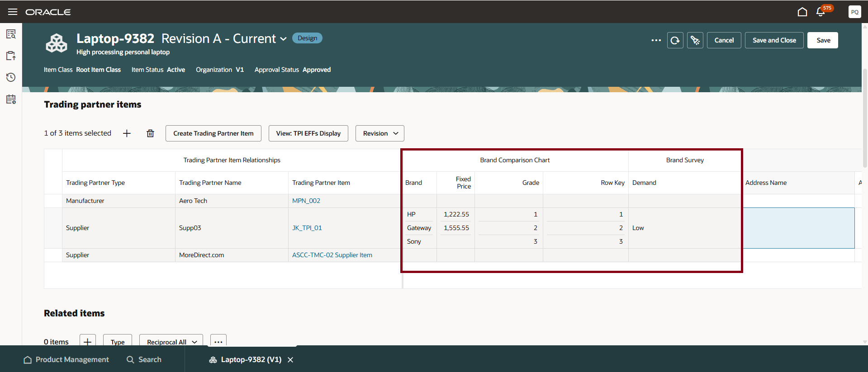Open the Search tab in bottom bar

coord(144,360)
